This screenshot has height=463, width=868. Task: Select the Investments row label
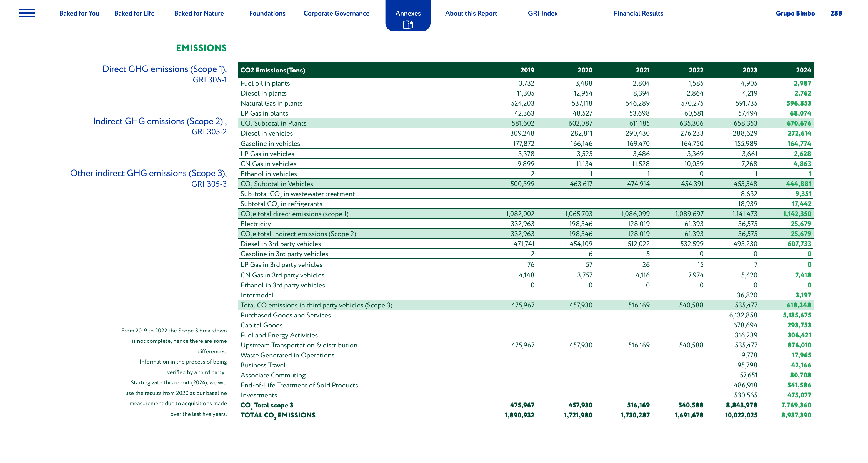tap(259, 395)
